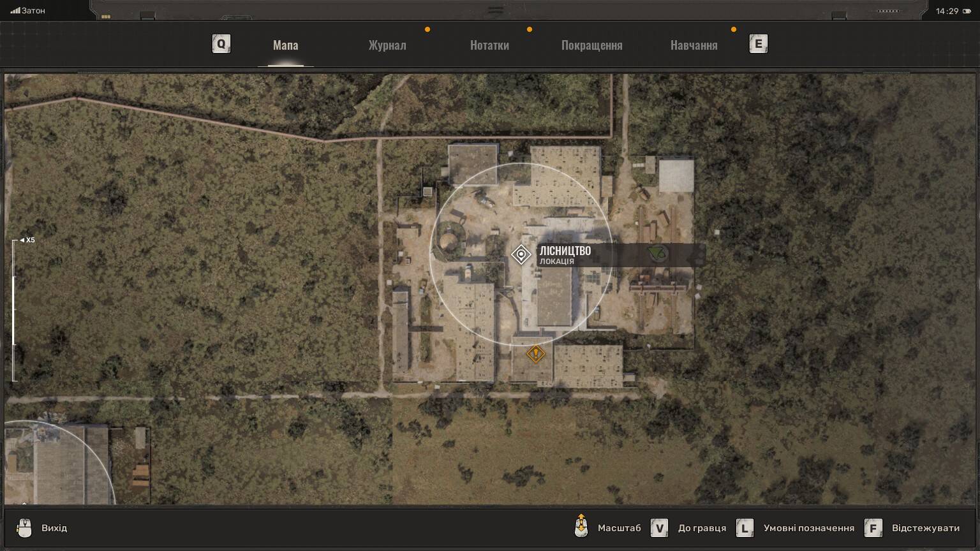Click the V key icon
The image size is (980, 551).
(659, 528)
